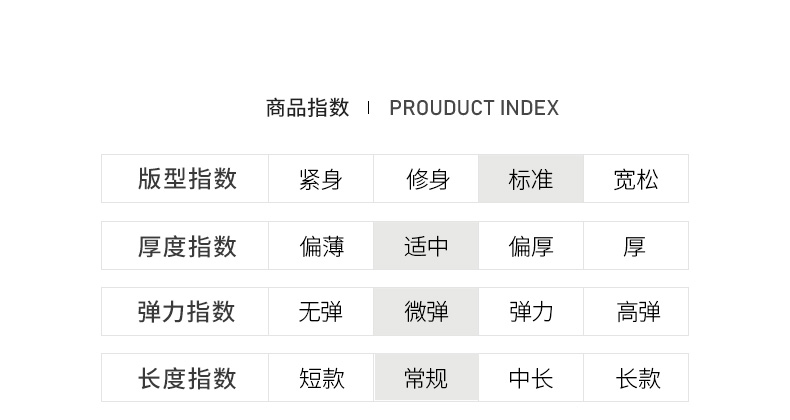Select 弹力 elasticity option
The width and height of the screenshot is (790, 420).
[x=531, y=312]
